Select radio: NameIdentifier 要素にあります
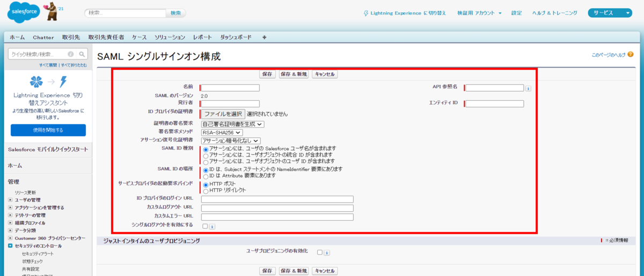The height and width of the screenshot is (276, 644). [206, 170]
